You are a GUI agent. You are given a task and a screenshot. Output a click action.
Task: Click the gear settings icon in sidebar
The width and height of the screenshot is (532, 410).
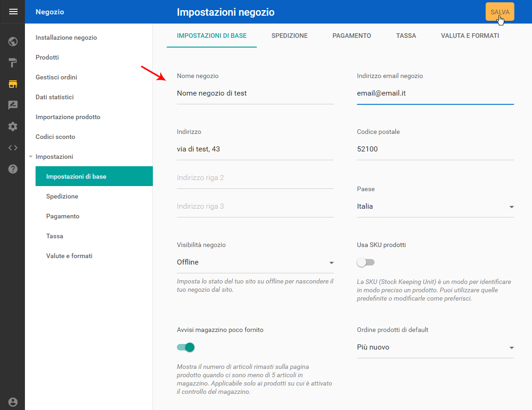pos(13,127)
